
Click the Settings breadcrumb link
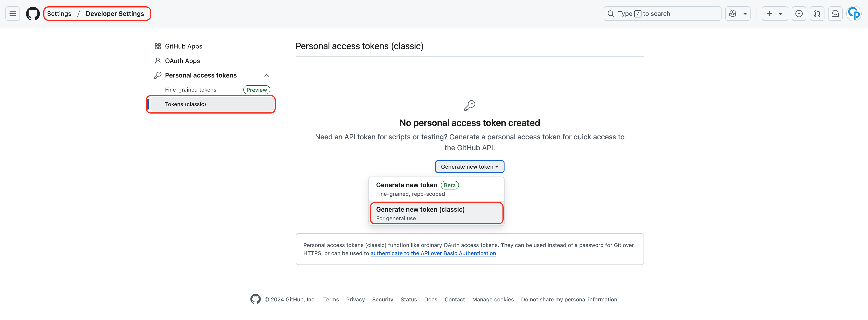[59, 13]
